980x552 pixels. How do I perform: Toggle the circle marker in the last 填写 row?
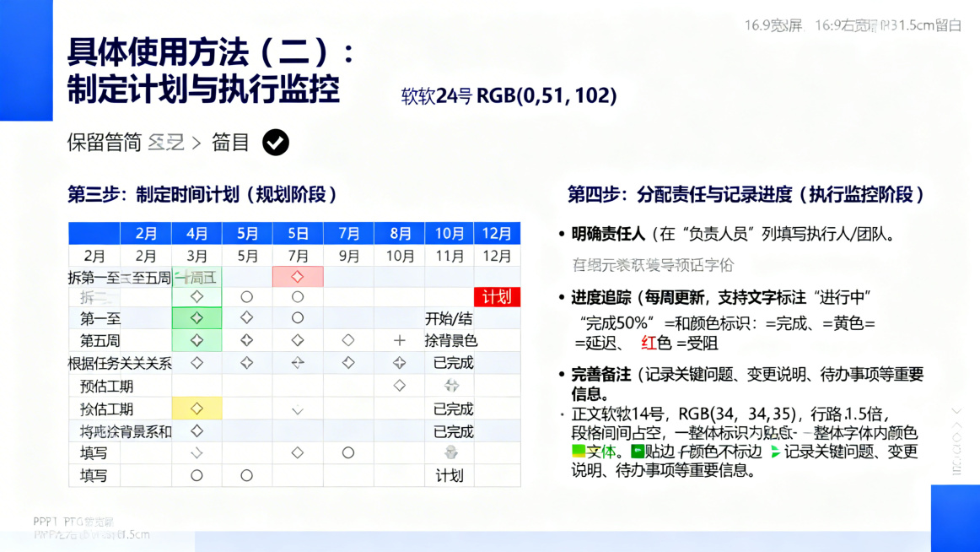197,474
